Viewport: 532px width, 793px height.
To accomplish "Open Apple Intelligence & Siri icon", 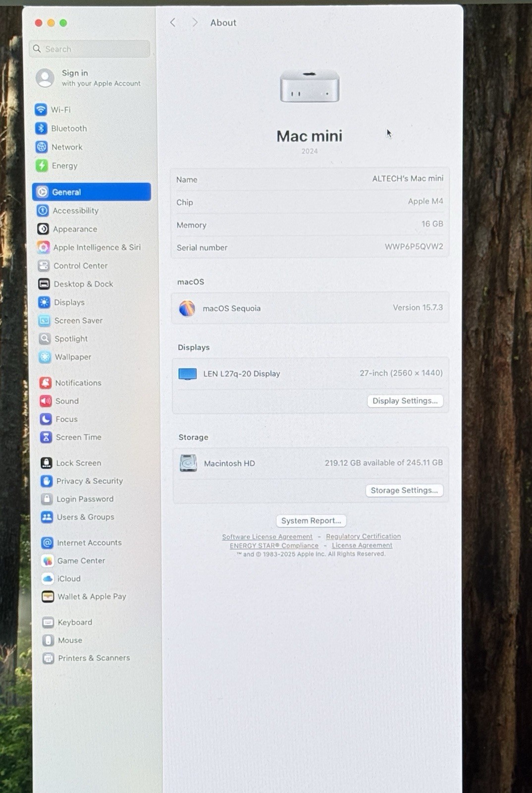I will tap(44, 247).
